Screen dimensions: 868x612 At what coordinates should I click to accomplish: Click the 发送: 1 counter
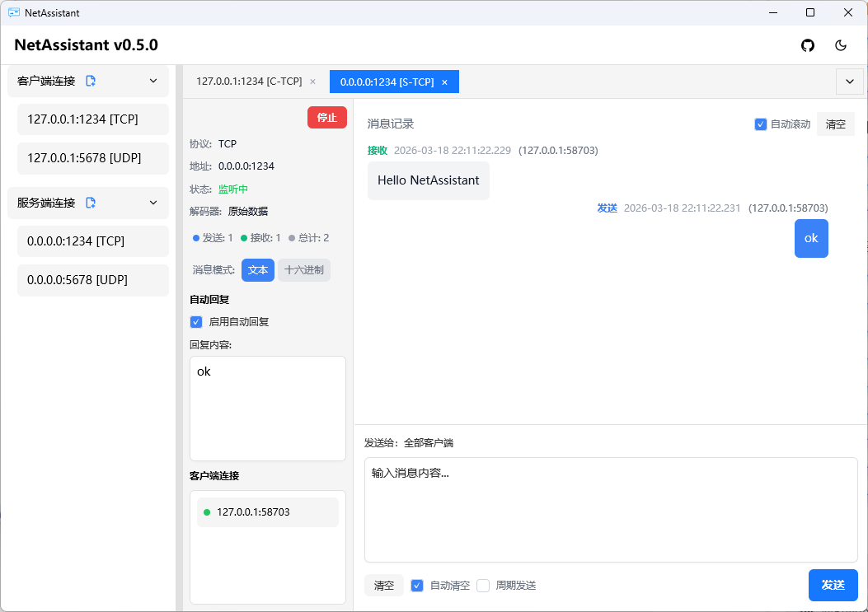point(213,238)
